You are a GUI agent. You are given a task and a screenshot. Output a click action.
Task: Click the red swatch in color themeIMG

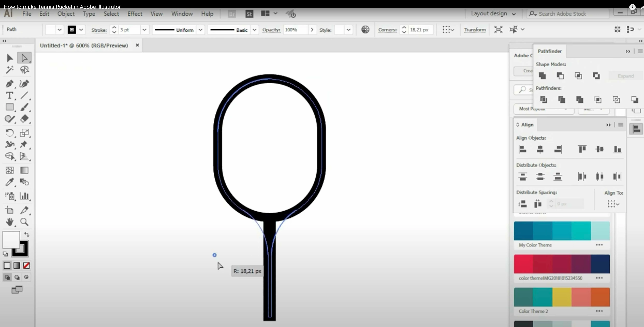coord(523,264)
